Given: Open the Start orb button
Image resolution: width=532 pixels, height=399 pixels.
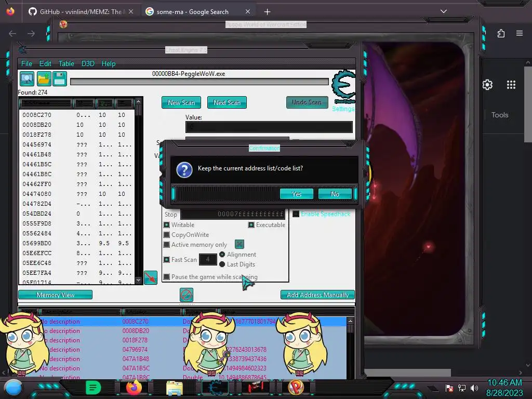Looking at the screenshot, I should 13,388.
